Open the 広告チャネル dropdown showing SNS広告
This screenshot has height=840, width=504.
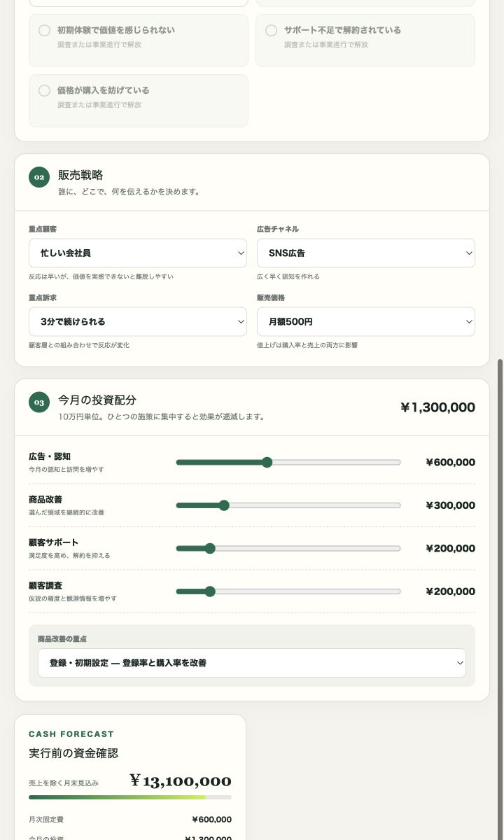coord(366,253)
